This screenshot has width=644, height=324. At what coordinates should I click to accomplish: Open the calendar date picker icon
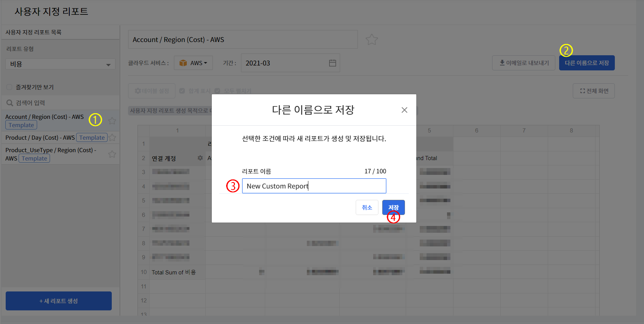[x=332, y=63]
